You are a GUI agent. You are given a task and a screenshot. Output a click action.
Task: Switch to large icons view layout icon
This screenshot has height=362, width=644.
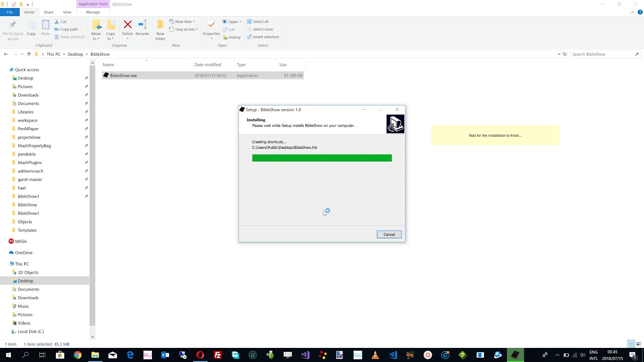(x=638, y=344)
